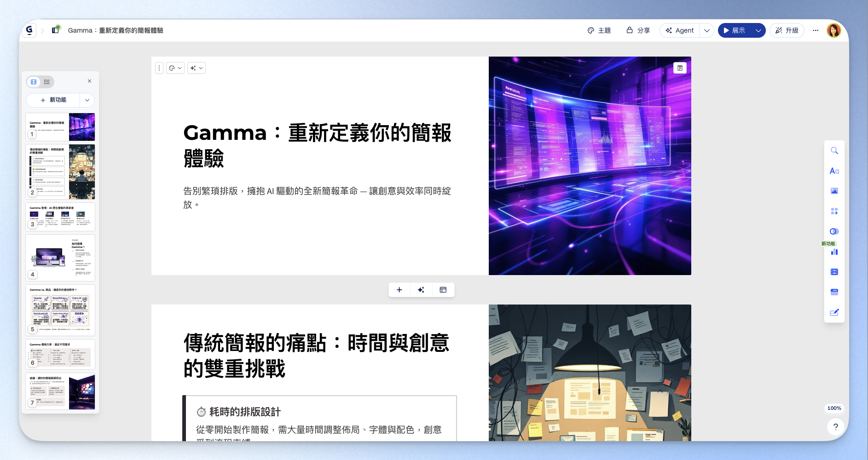Open the image insert panel in sidebar
868x460 pixels.
[834, 191]
